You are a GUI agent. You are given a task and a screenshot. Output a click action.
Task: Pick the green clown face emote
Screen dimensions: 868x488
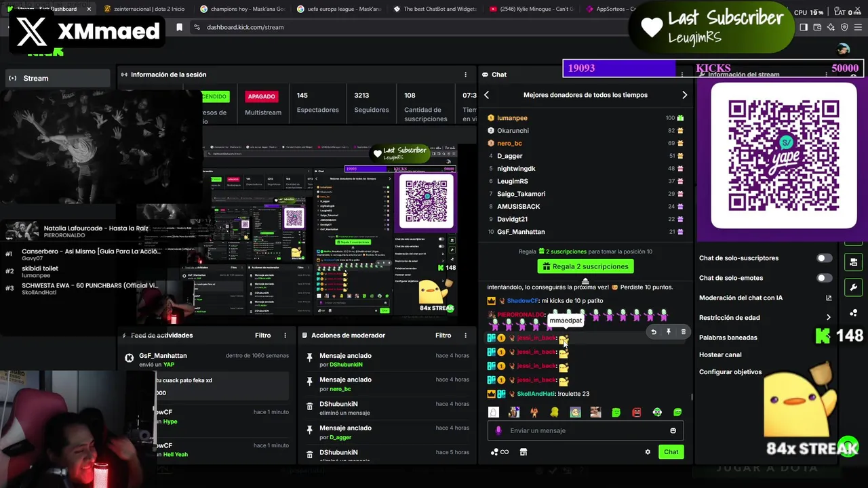click(657, 412)
